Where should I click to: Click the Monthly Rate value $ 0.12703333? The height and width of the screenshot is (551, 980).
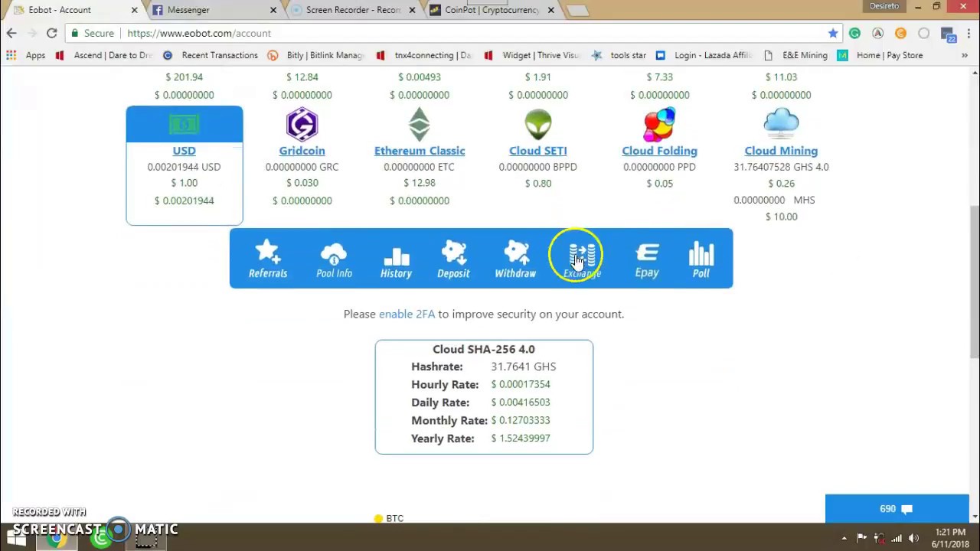(x=521, y=420)
